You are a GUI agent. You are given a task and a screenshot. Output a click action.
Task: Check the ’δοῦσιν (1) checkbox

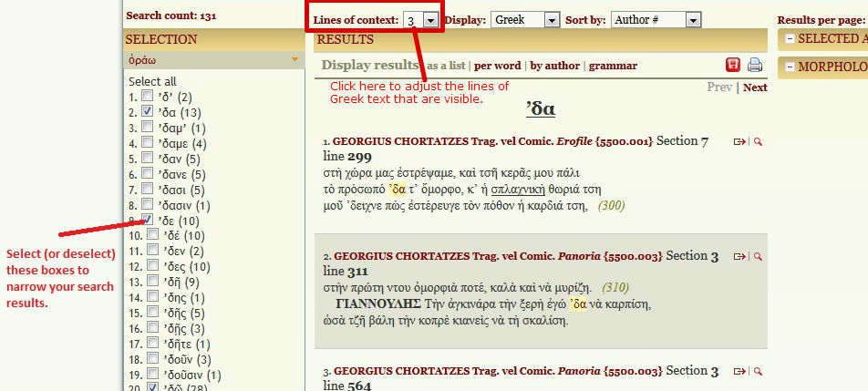[x=152, y=374]
